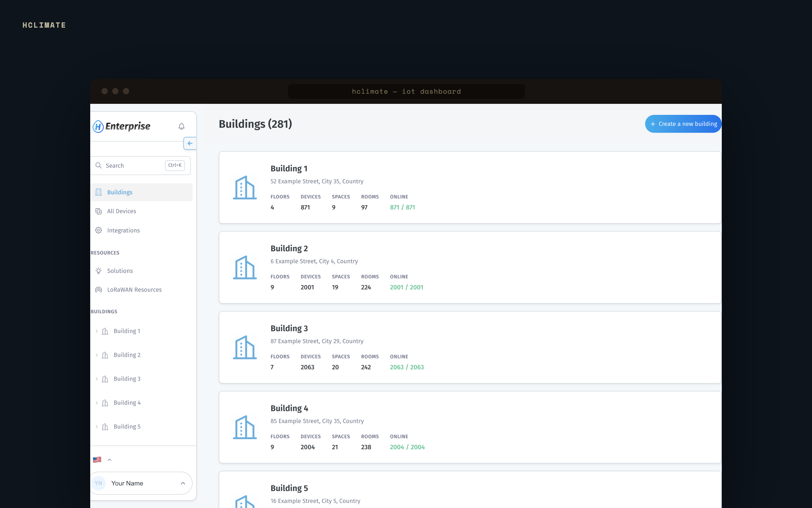Click the Your Name profile text
The width and height of the screenshot is (812, 508).
[x=127, y=483]
